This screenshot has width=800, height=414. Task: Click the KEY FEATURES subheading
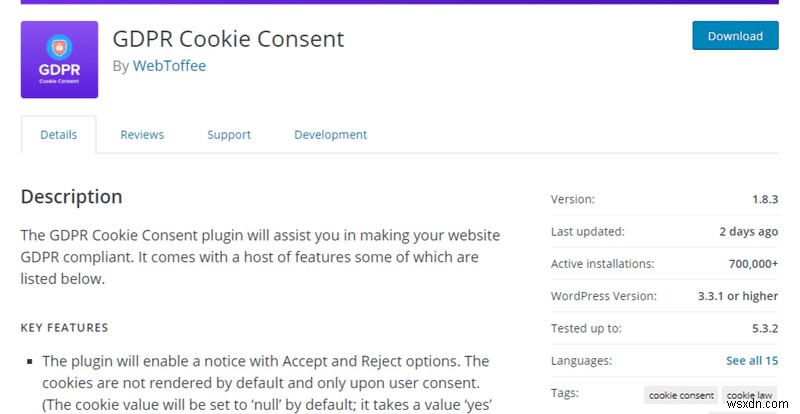64,327
